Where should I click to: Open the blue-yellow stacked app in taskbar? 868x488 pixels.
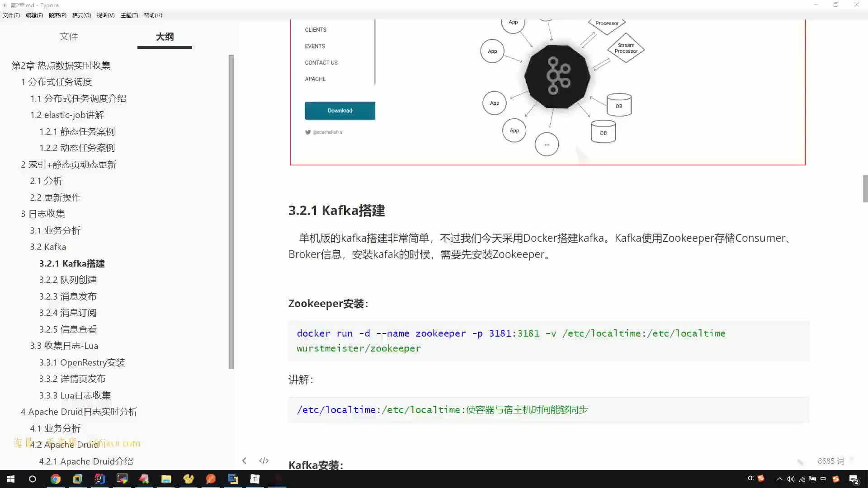tap(233, 479)
